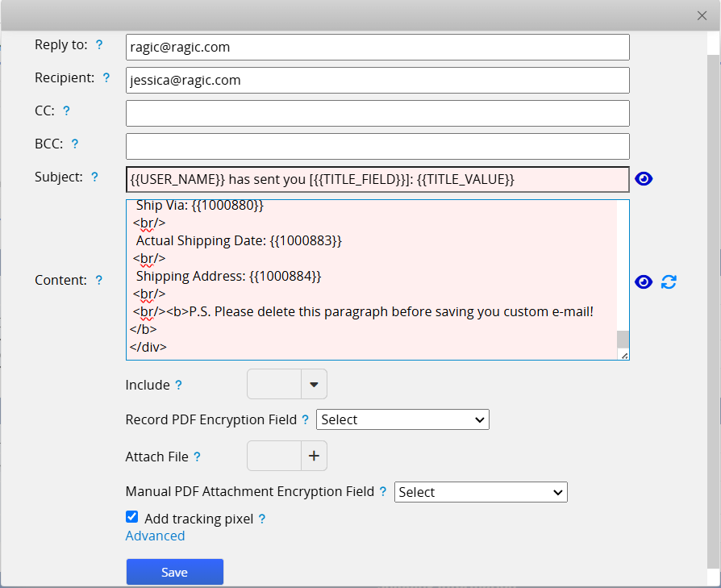Open Manual PDF Attachment Encryption Field select
This screenshot has height=588, width=721.
(x=481, y=492)
